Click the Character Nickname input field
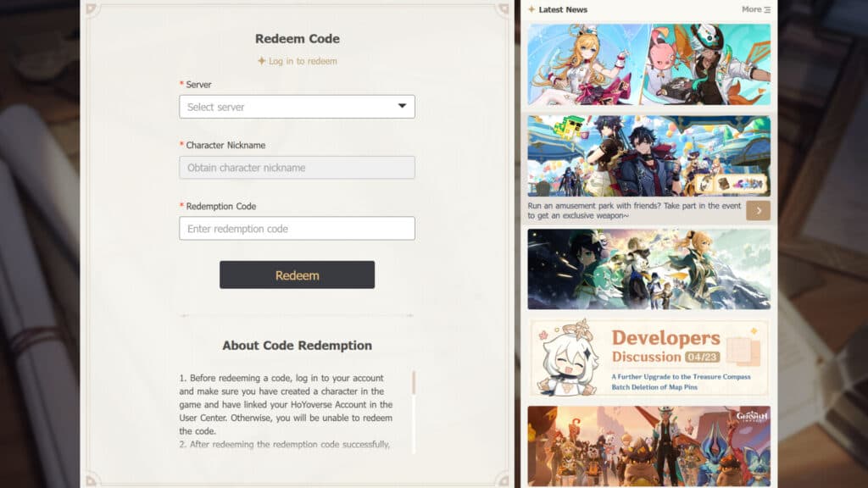Image resolution: width=868 pixels, height=488 pixels. pos(297,167)
